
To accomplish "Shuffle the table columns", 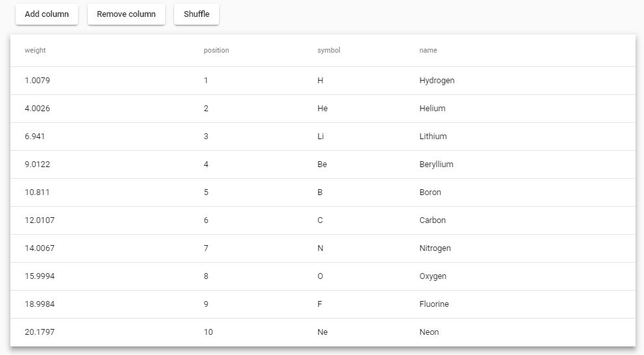I will pos(196,14).
